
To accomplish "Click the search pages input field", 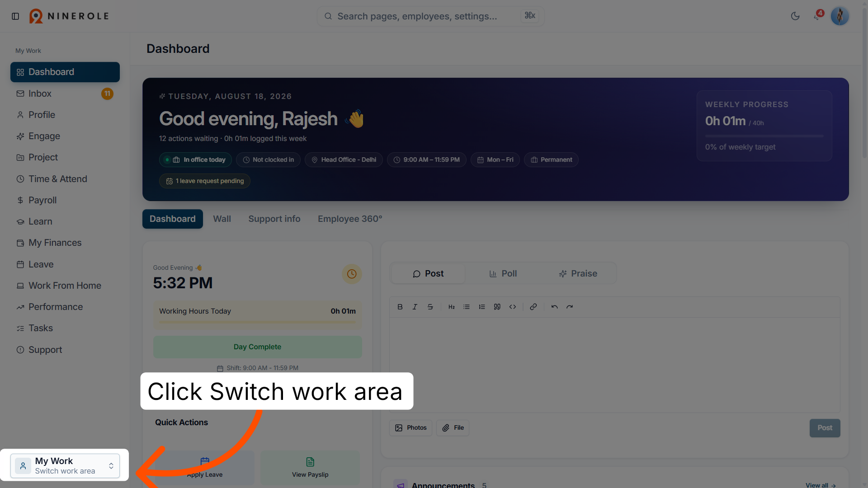I will (x=430, y=16).
